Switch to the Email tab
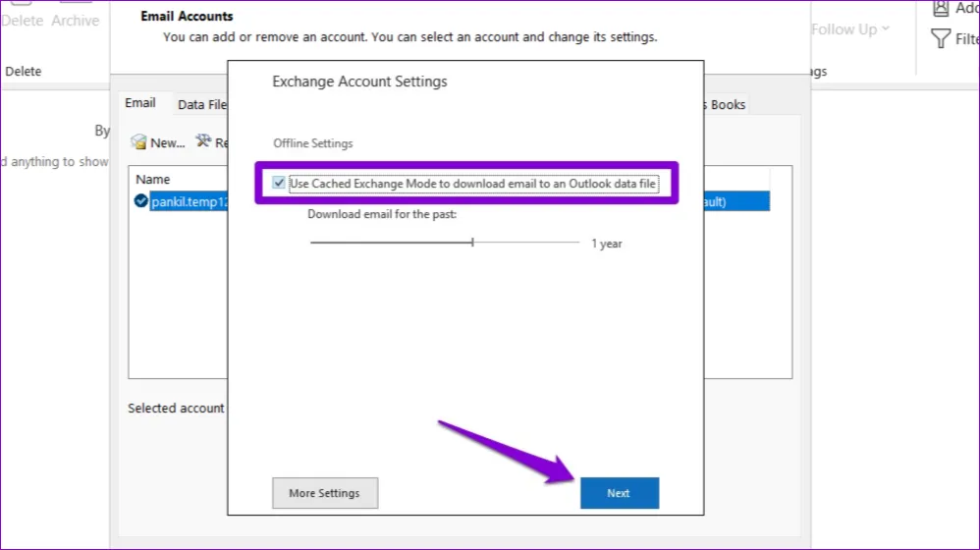Screen dimensions: 980x550 [140, 103]
